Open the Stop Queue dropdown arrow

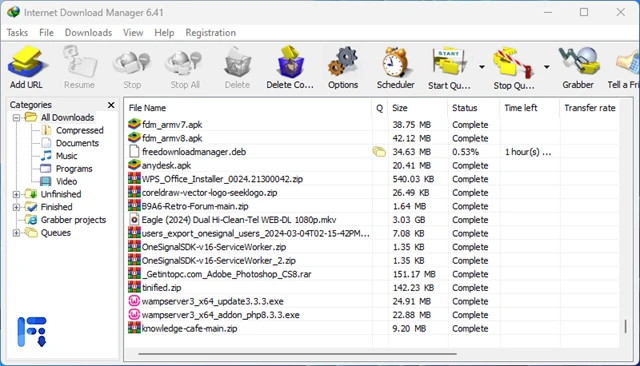546,67
